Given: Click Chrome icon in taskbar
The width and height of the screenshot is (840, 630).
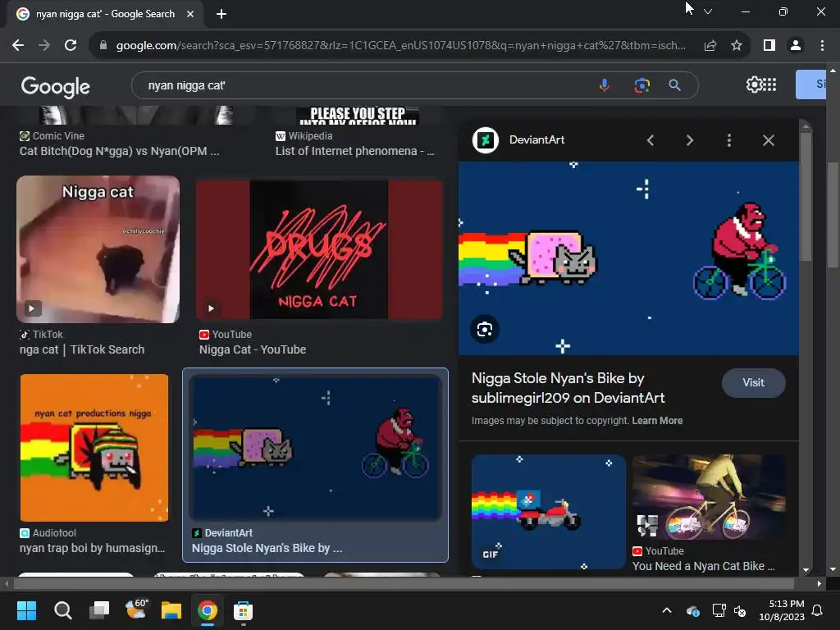Looking at the screenshot, I should pyautogui.click(x=208, y=610).
